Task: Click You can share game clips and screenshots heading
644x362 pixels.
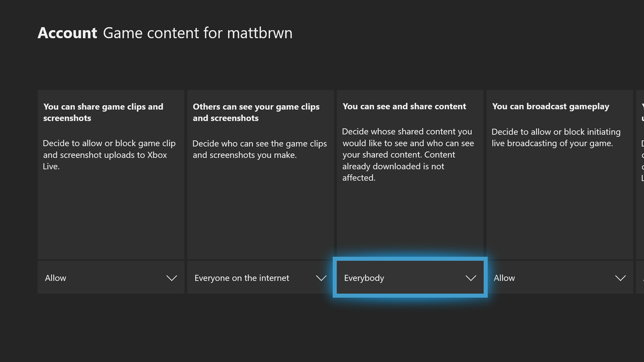Action: tap(104, 112)
